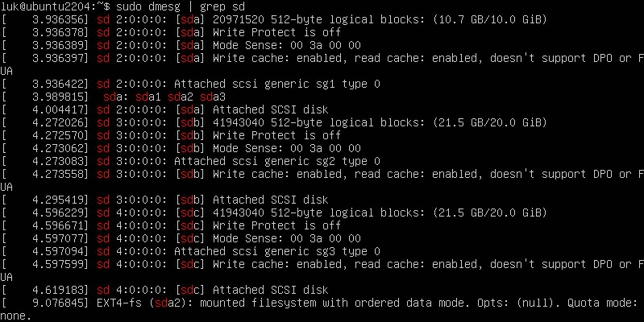Click the final "none." text
The height and width of the screenshot is (322, 644).
tap(15, 316)
